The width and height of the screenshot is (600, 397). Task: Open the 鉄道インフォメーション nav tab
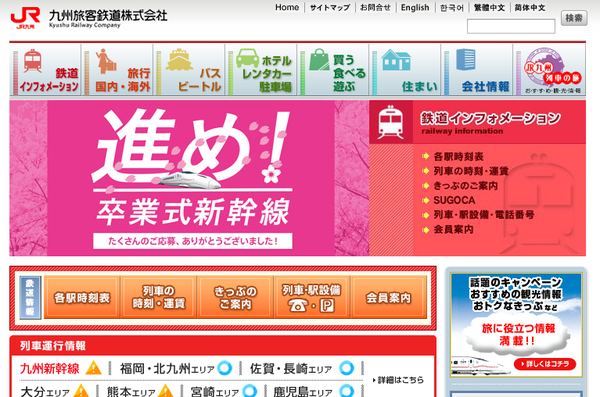click(45, 70)
